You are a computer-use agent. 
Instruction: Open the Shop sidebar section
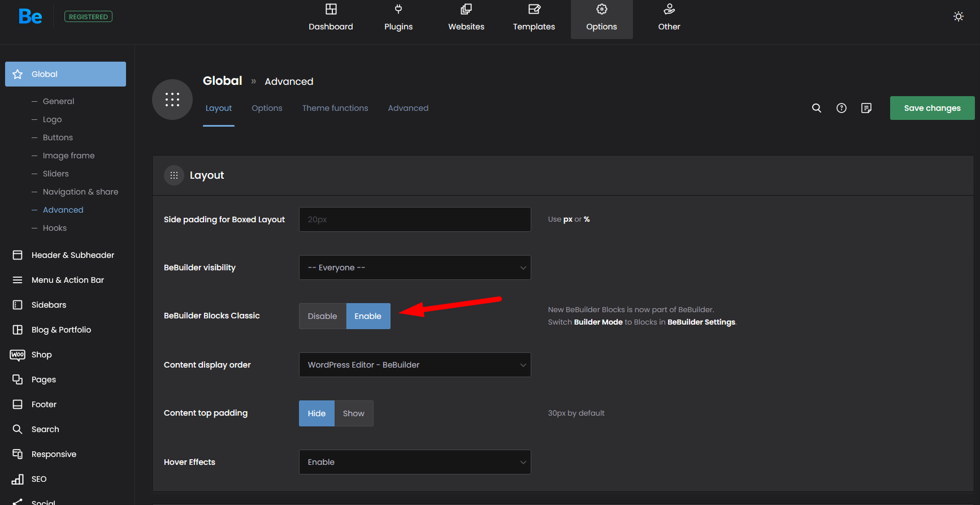41,355
